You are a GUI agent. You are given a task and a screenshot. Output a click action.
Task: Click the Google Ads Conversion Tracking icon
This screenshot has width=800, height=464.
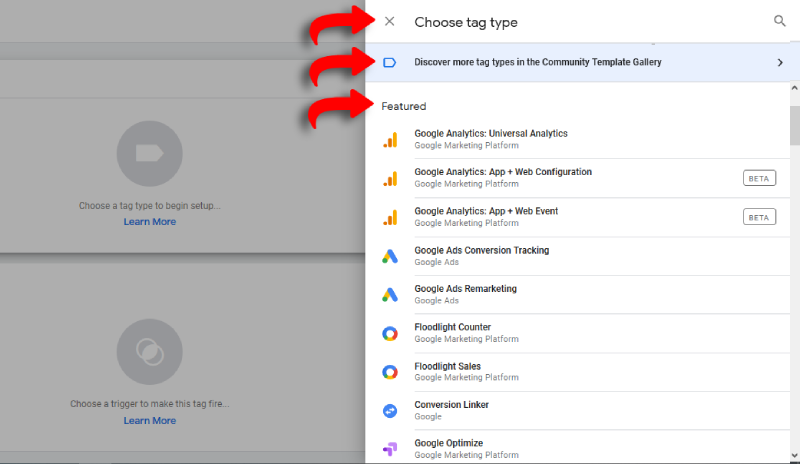click(390, 257)
